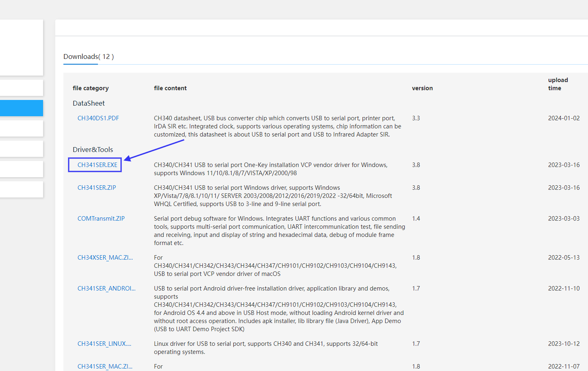Open the CH341SER_ANDROI... download link

[106, 289]
